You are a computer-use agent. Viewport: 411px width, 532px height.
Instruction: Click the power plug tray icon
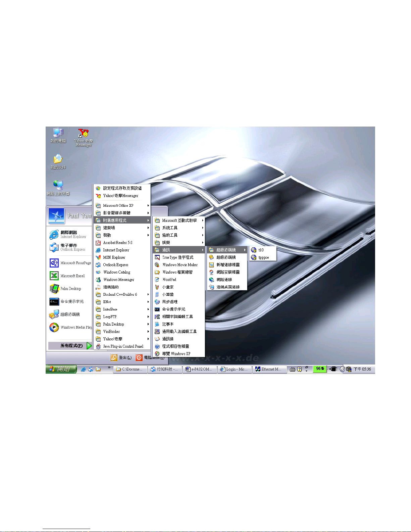coord(333,369)
